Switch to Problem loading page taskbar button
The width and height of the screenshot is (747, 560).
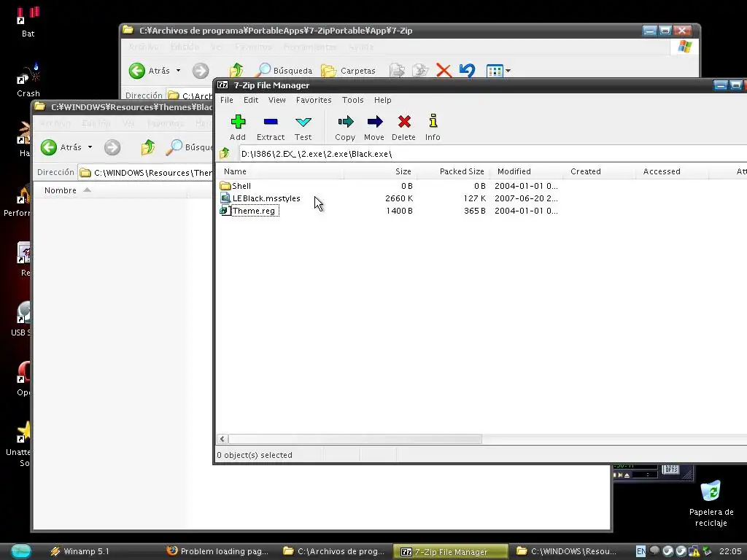coord(217,551)
